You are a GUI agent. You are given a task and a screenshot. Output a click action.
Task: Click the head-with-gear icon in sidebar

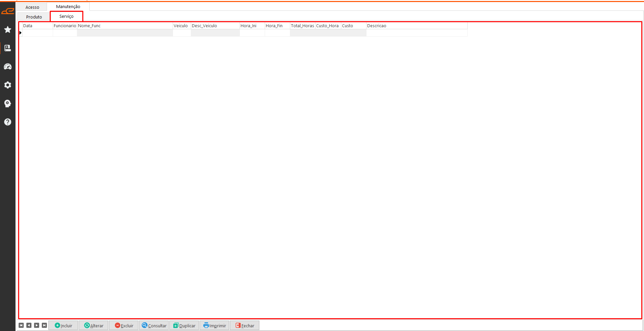coord(8,104)
